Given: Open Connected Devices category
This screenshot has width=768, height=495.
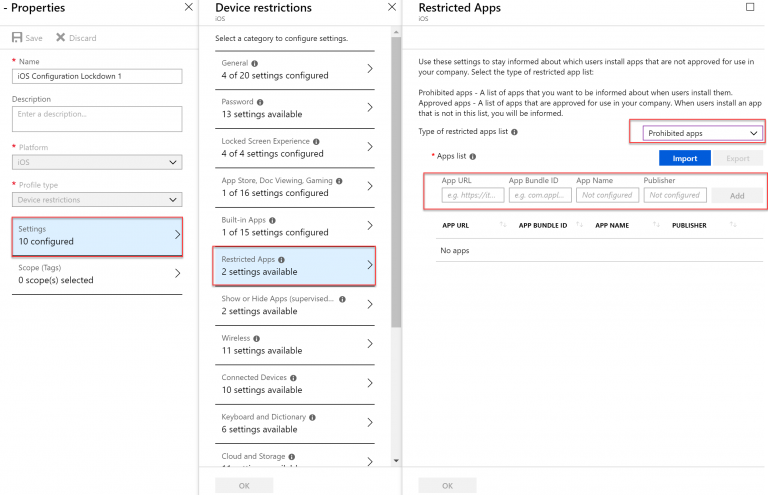Looking at the screenshot, I should pyautogui.click(x=295, y=384).
